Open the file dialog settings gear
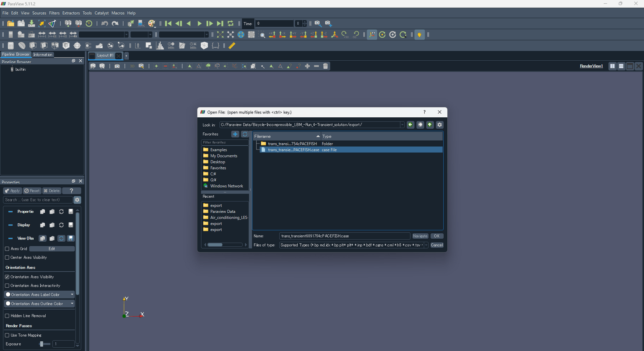The height and width of the screenshot is (351, 644). [x=439, y=125]
